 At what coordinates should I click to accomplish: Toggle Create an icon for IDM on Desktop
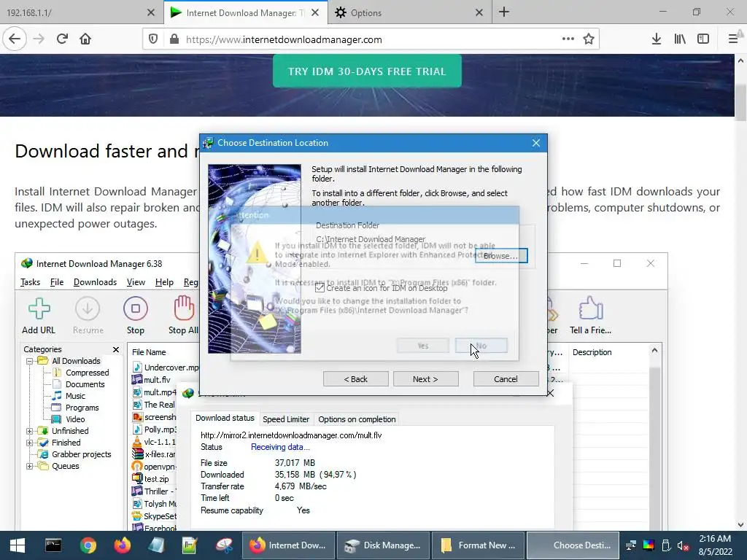click(x=320, y=288)
